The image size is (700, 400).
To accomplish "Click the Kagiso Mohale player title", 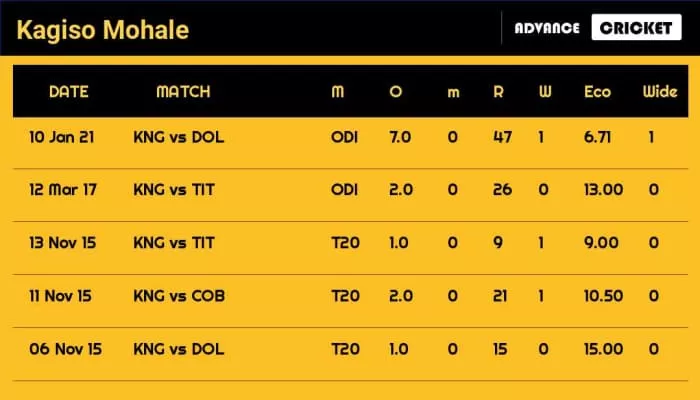I will click(x=100, y=29).
